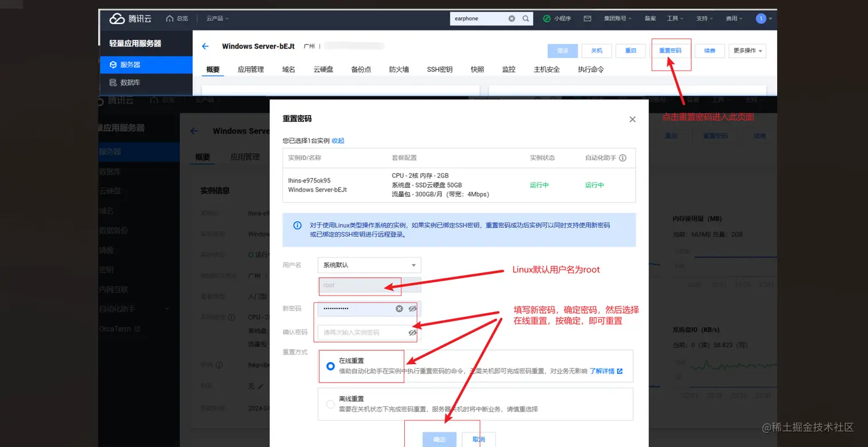Select 数据库 in the top sidebar

(x=146, y=83)
